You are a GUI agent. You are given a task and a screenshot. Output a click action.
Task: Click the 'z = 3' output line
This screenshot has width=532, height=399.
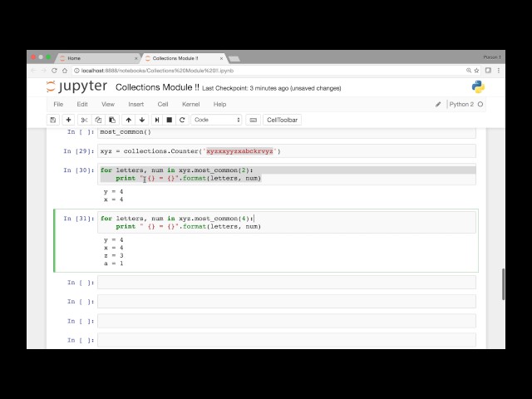pos(114,255)
